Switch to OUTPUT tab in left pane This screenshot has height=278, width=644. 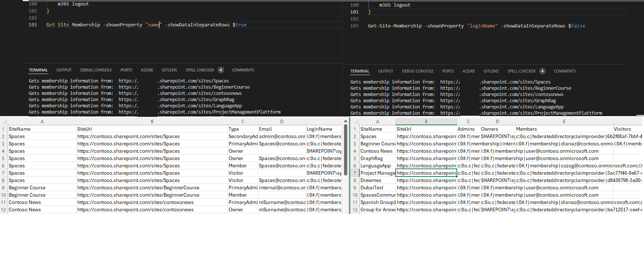click(64, 70)
